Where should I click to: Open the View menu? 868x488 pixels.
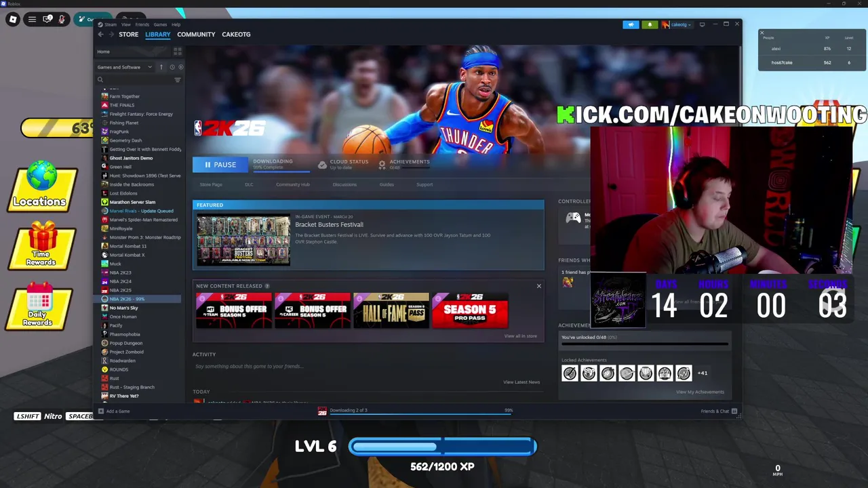[126, 24]
